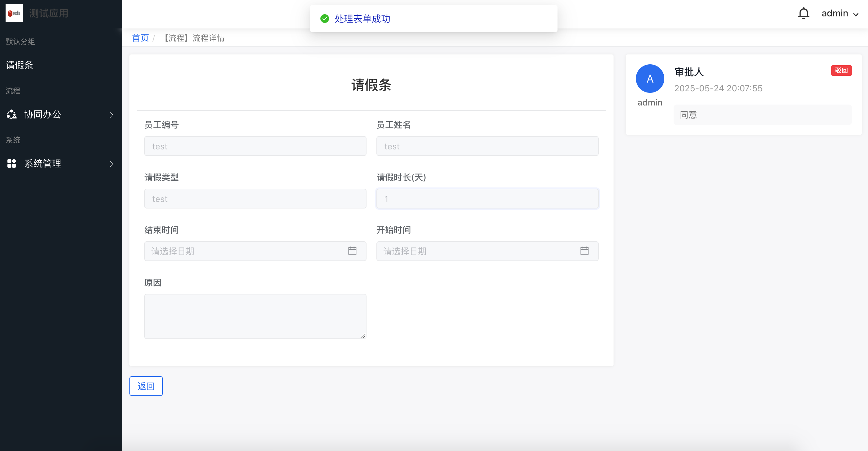Click the 原因 text area

coord(255,316)
